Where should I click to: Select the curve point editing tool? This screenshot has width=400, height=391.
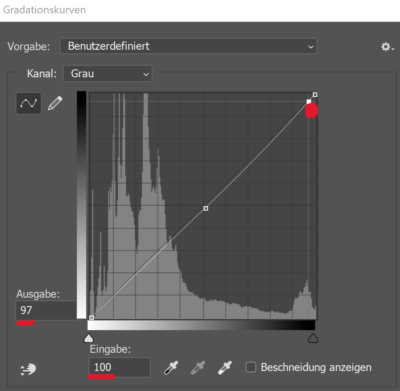point(29,103)
